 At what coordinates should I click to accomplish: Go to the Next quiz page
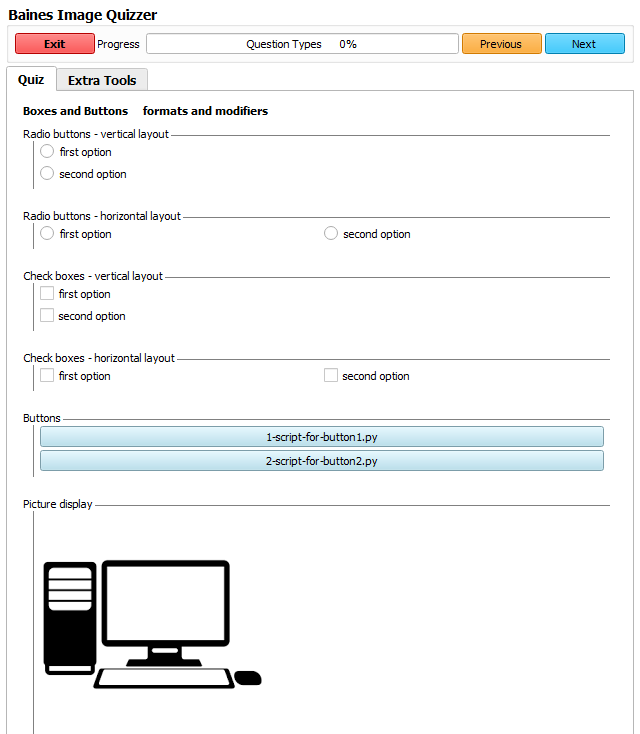[x=584, y=44]
